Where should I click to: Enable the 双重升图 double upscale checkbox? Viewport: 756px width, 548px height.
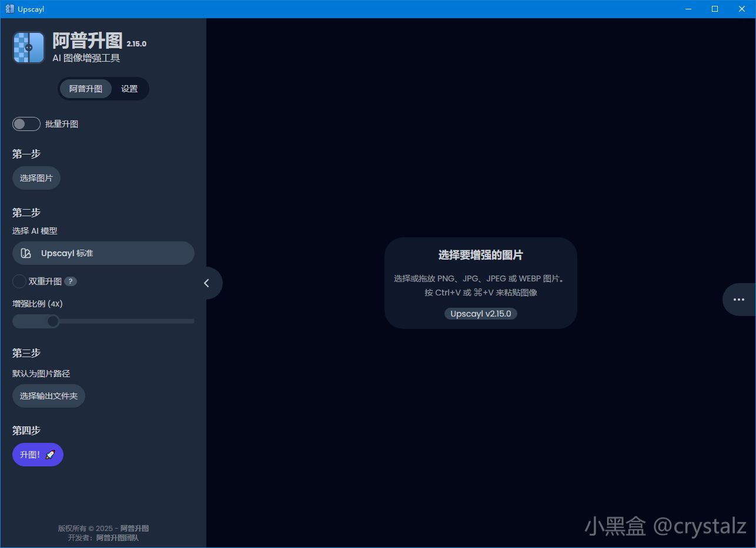(19, 281)
